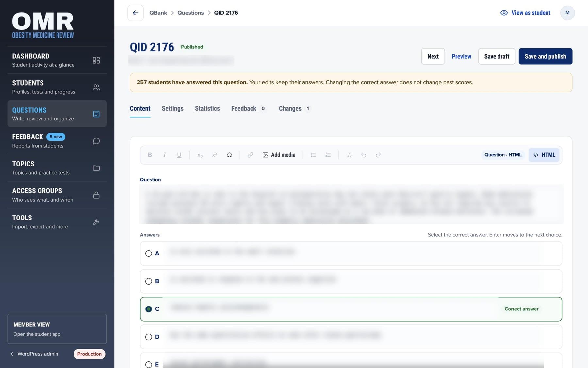Return to WordPress admin

pyautogui.click(x=35, y=354)
